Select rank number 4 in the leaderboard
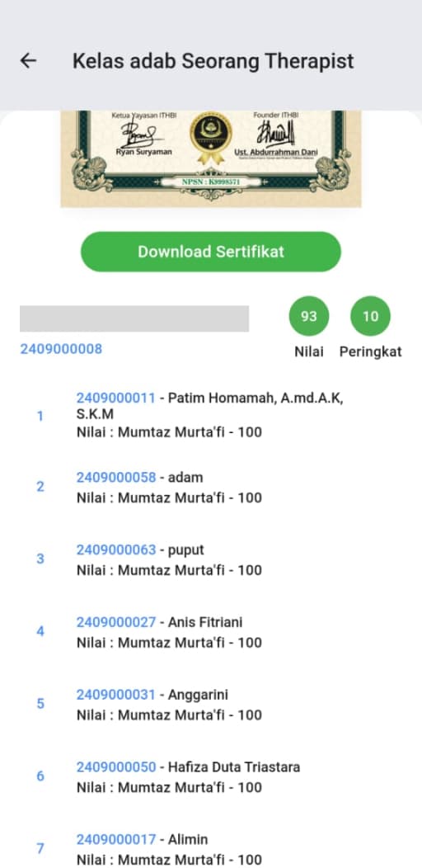The width and height of the screenshot is (422, 868). (40, 631)
